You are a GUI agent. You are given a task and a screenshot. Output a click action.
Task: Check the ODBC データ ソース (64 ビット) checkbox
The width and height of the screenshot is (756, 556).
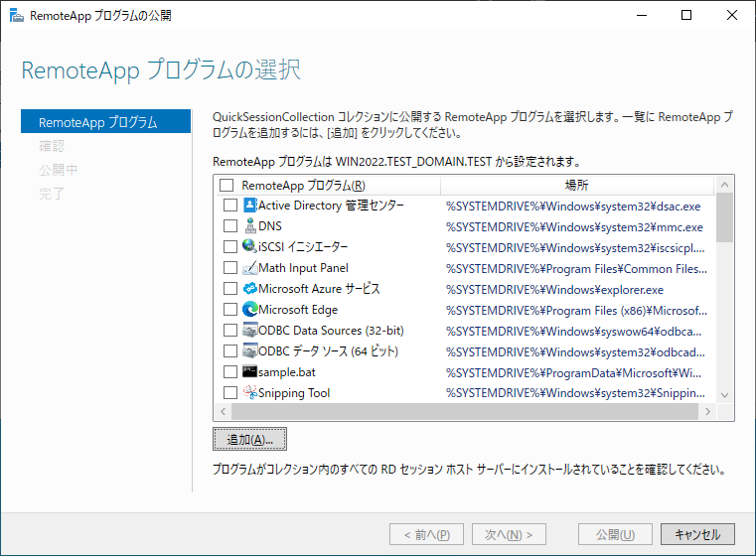coord(230,350)
